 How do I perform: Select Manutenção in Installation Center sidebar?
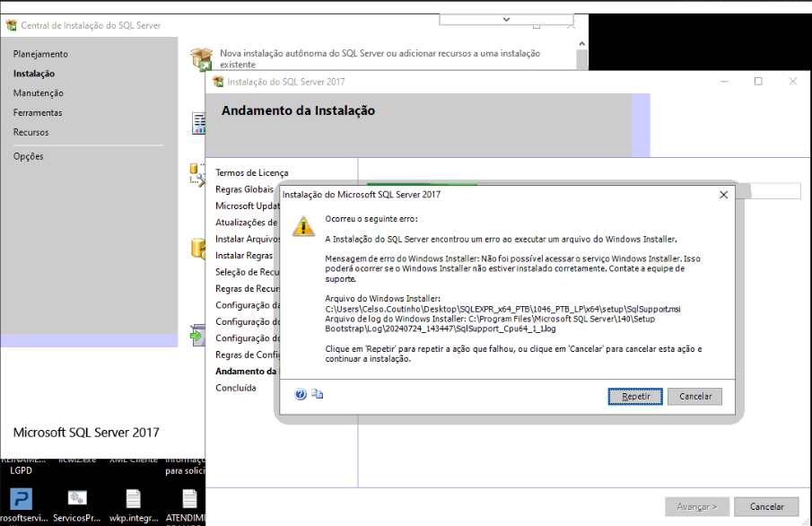point(39,93)
